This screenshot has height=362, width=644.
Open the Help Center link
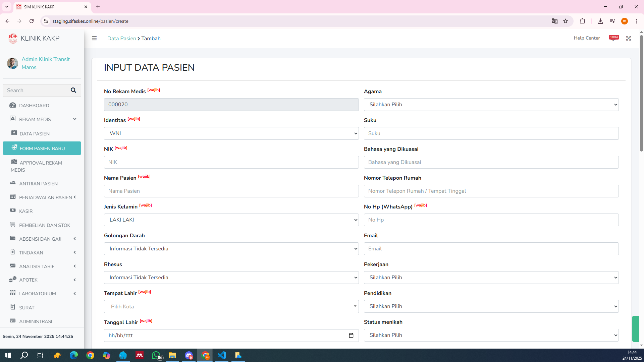pyautogui.click(x=587, y=38)
